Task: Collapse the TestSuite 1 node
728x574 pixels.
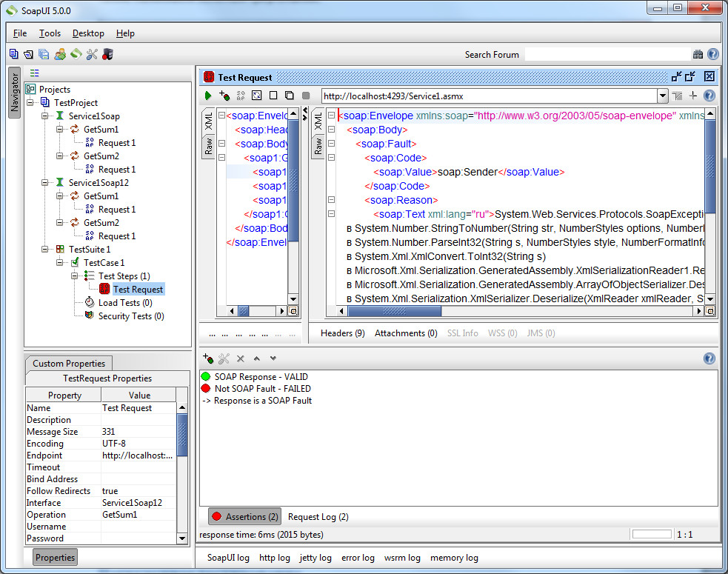Action: point(45,249)
